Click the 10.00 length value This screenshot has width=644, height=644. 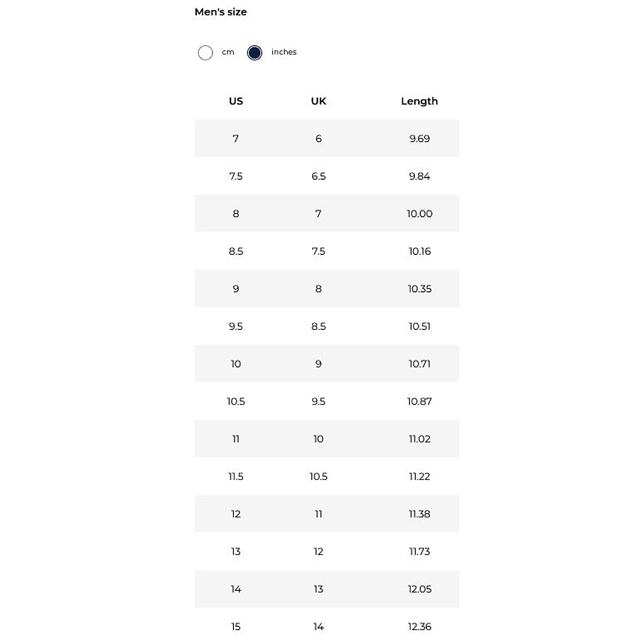coord(419,214)
